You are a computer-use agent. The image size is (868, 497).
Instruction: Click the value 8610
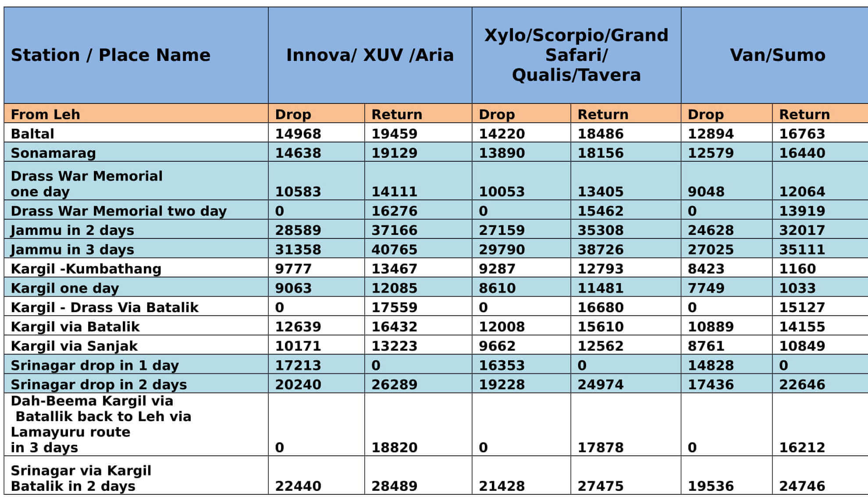coord(497,288)
